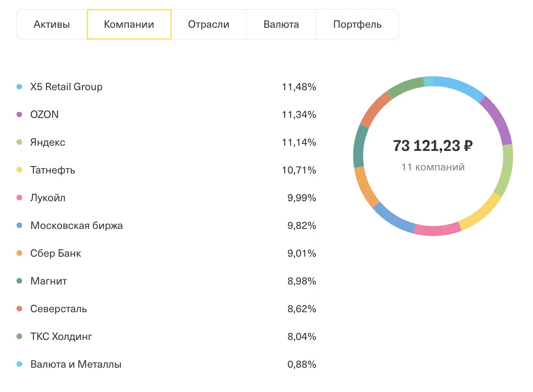Screen dimensions: 533x392
Task: Click the 9,99% share value
Action: [302, 198]
